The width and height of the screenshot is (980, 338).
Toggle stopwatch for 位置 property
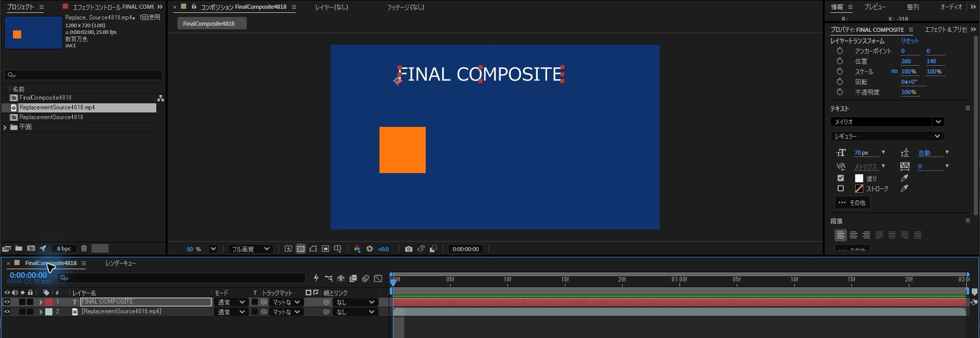840,61
